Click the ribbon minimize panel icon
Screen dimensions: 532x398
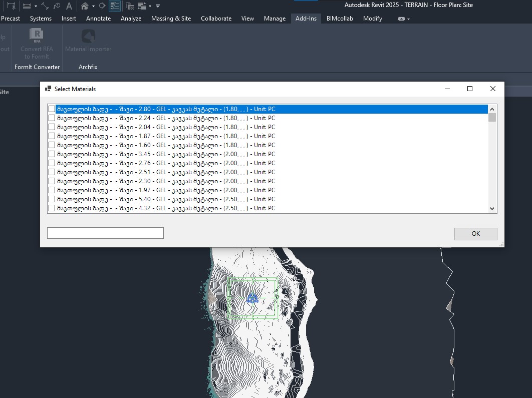(401, 19)
